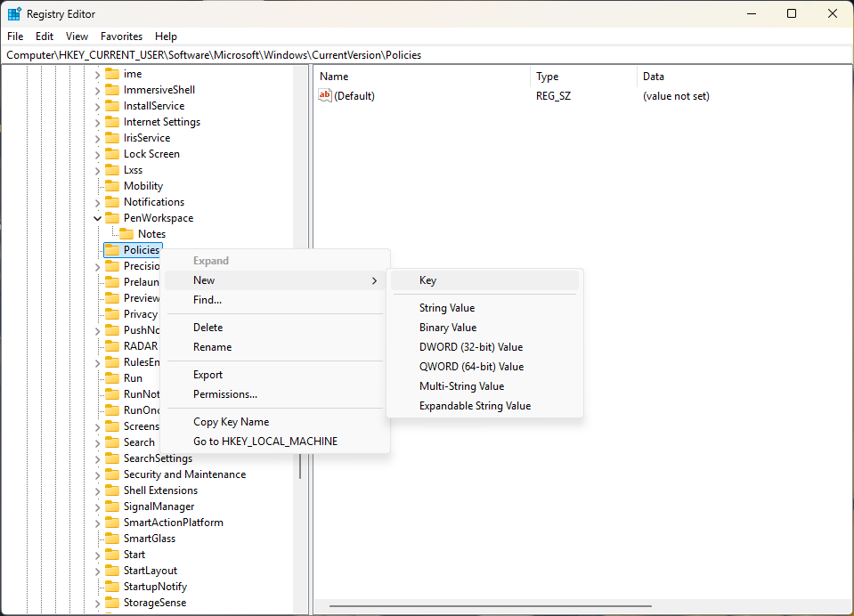
Task: Open the Edit menu
Action: point(44,36)
